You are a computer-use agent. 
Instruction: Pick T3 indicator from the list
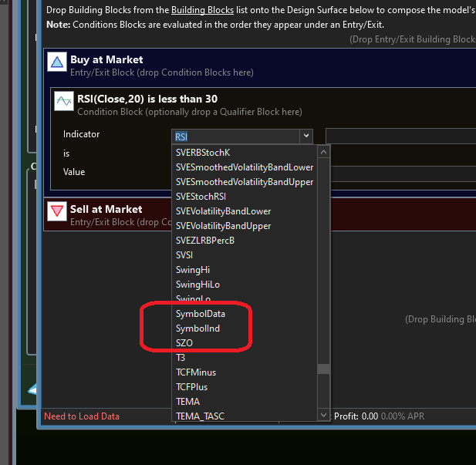[181, 358]
